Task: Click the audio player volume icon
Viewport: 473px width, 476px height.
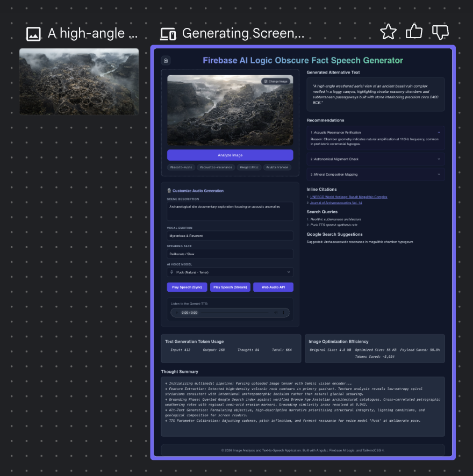Action: (x=275, y=313)
